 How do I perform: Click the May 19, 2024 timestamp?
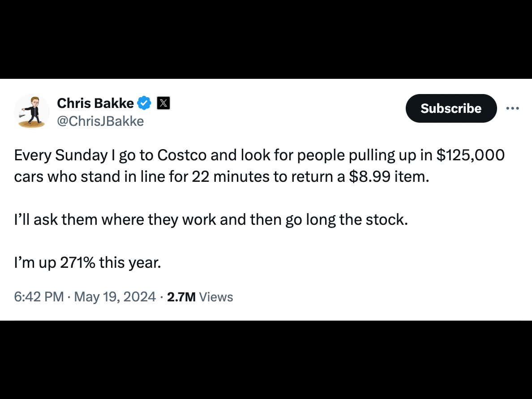click(115, 296)
